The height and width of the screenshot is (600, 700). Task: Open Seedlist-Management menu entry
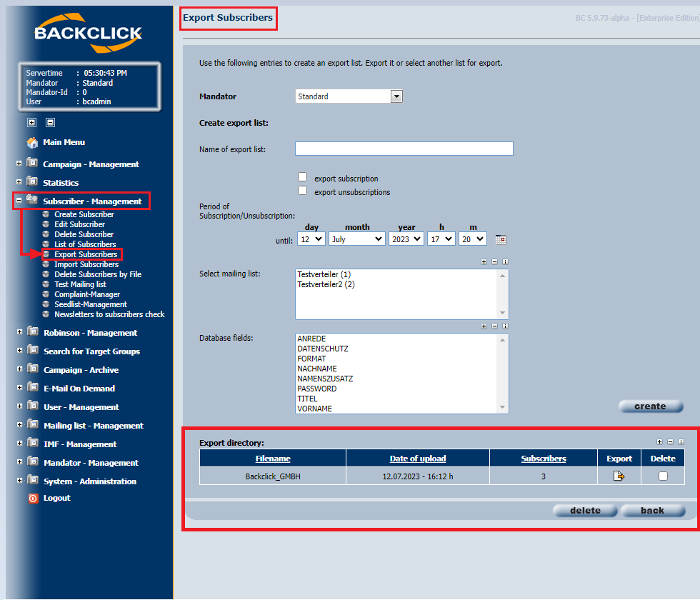point(91,304)
